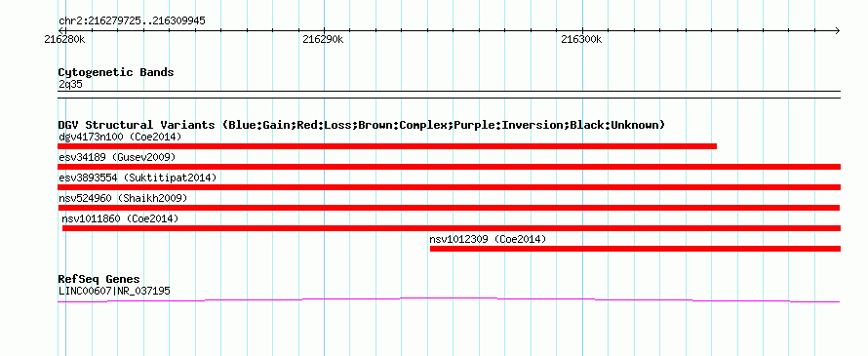Screen dimensions: 868x356
Task: Click the 2q35 band label
Action: tap(70, 84)
